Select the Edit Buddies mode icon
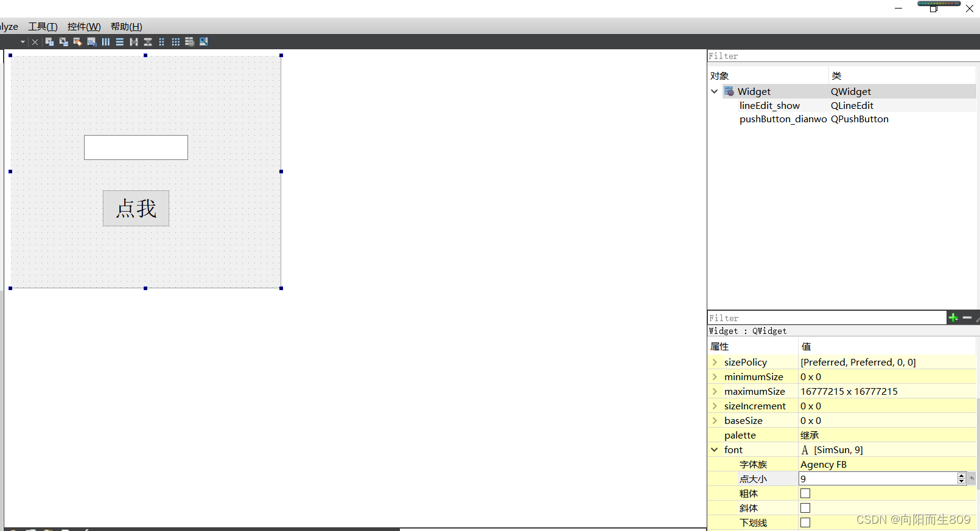This screenshot has height=531, width=980. point(77,42)
